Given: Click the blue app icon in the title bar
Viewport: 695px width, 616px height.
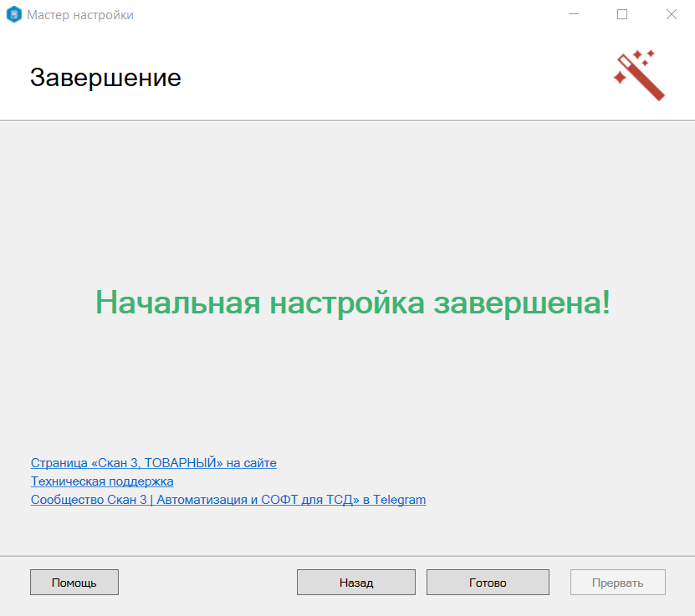Looking at the screenshot, I should pos(13,14).
